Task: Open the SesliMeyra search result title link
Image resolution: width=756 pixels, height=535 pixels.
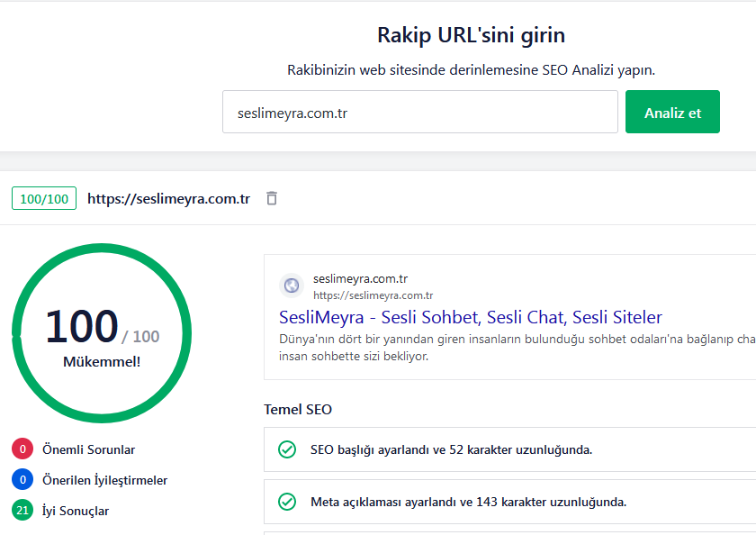Action: (x=471, y=317)
